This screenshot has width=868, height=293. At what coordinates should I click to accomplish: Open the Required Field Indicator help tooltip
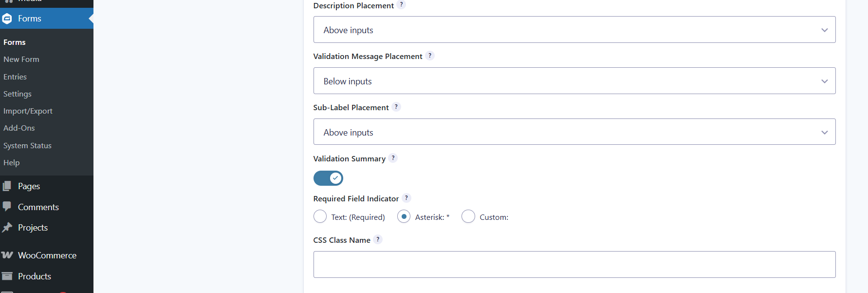coord(406,198)
